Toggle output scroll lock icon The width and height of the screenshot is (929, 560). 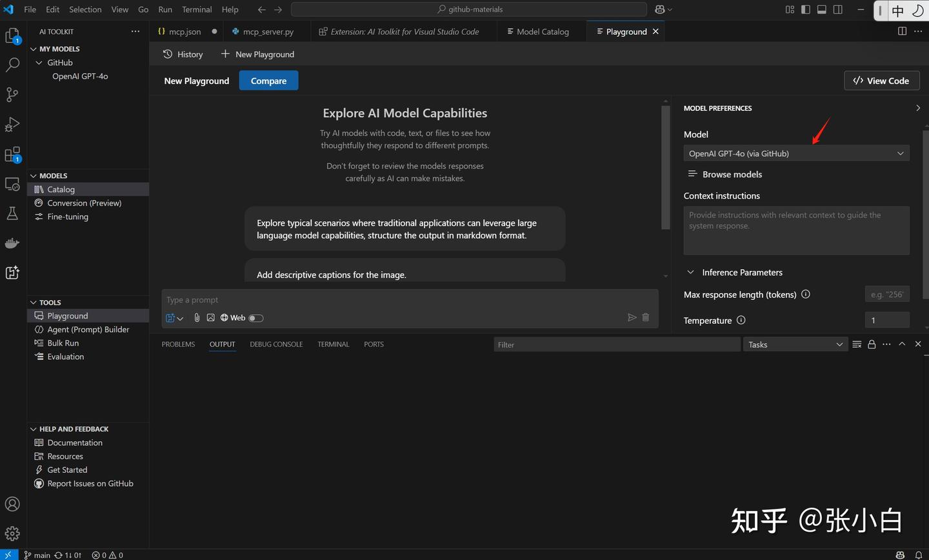(872, 345)
